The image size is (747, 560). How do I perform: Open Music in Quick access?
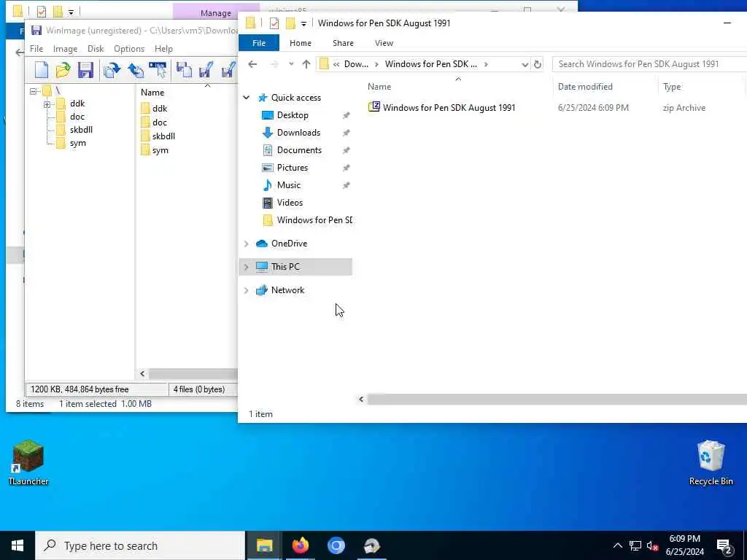click(x=289, y=185)
